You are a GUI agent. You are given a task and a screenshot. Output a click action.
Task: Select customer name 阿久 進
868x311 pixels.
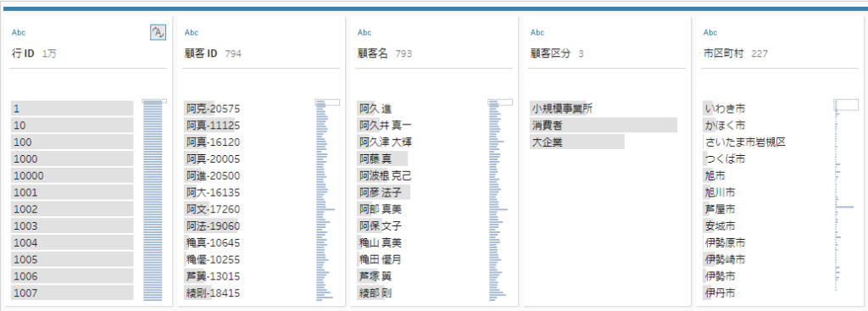pos(376,108)
